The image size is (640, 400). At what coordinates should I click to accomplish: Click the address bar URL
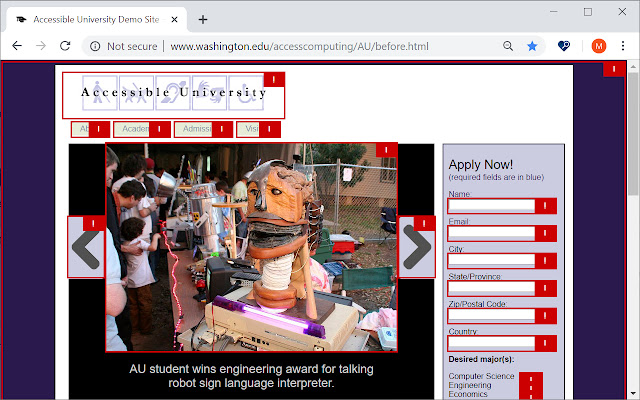point(299,46)
